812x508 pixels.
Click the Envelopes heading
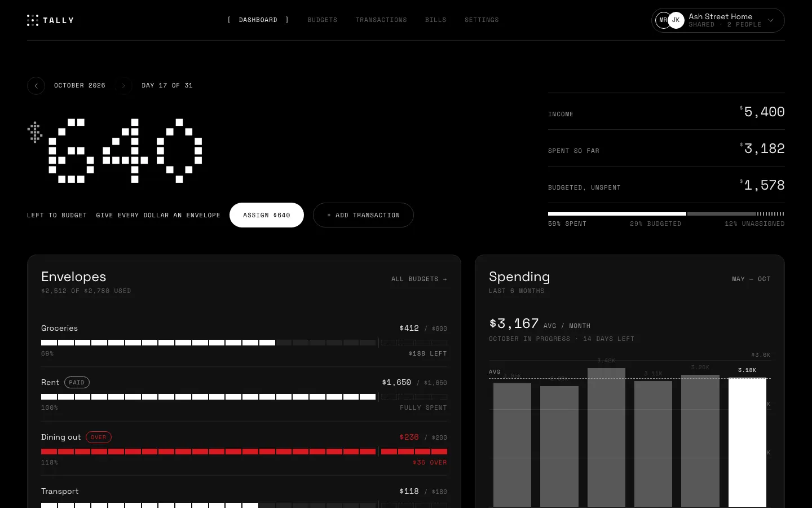point(74,277)
